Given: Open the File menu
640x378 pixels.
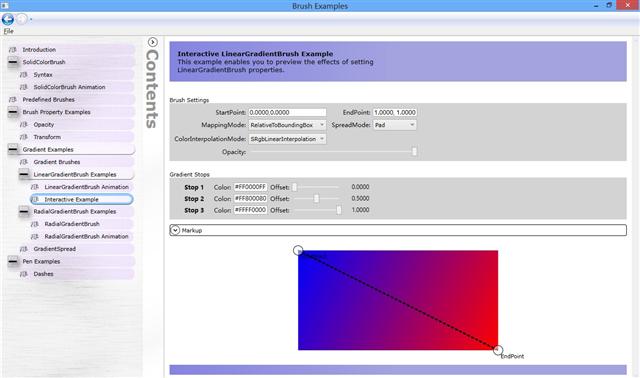Looking at the screenshot, I should point(9,31).
